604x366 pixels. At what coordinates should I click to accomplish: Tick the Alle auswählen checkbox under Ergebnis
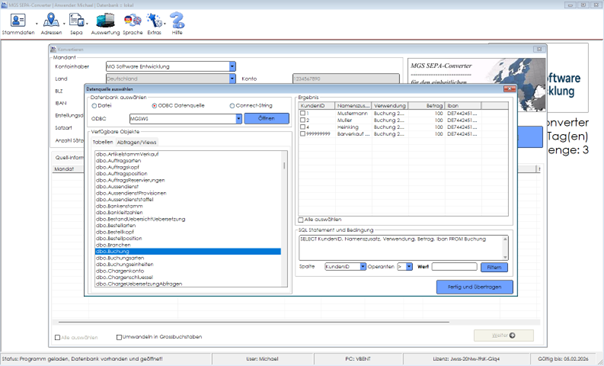pos(301,220)
